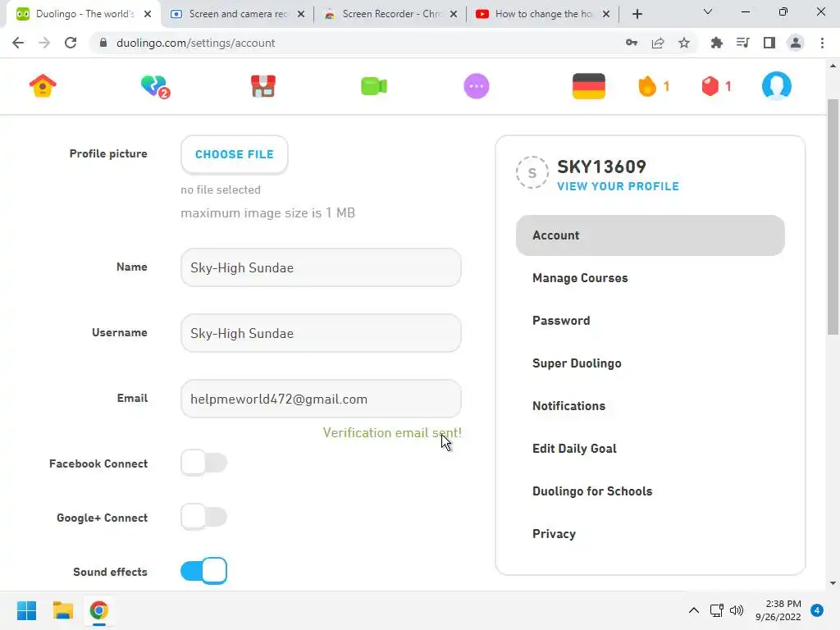Toggle the browser side panel icon
The width and height of the screenshot is (840, 630).
coord(769,43)
